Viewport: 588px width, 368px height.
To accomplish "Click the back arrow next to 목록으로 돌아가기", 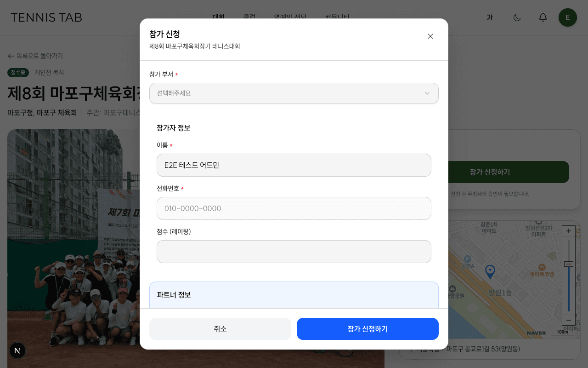I will pyautogui.click(x=10, y=56).
